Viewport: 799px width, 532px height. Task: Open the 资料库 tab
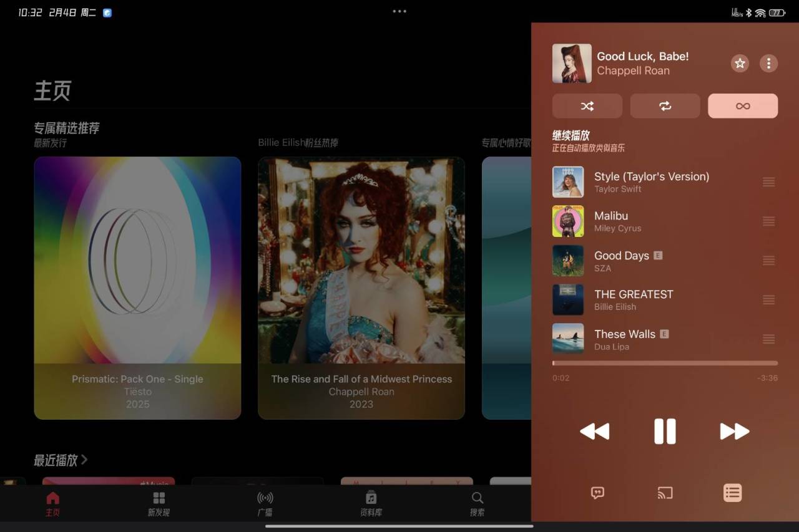click(x=371, y=505)
